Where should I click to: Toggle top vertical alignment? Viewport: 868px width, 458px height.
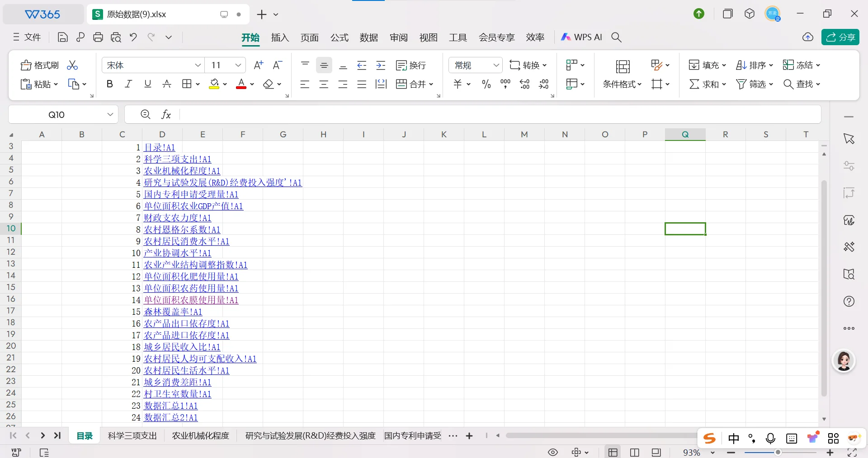tap(305, 65)
